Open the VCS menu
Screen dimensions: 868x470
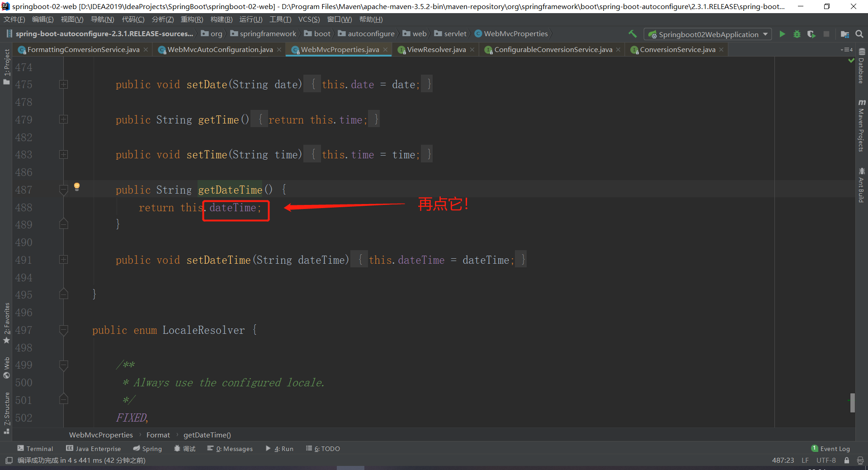(x=309, y=19)
